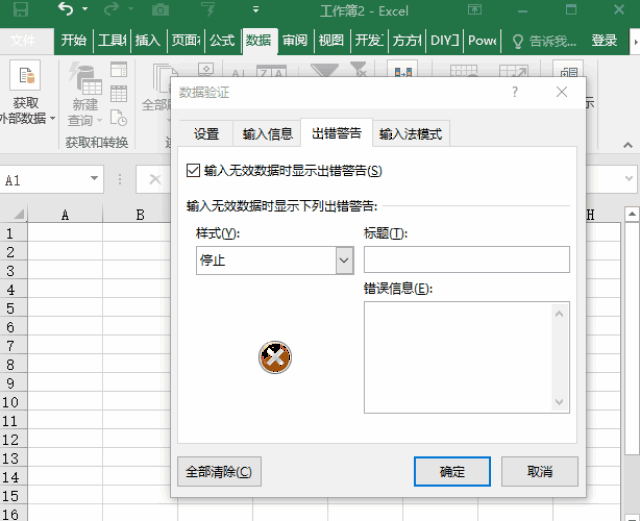Viewport: 640px width, 521px height.
Task: Open the 公式 ribbon tab
Action: pyautogui.click(x=222, y=40)
